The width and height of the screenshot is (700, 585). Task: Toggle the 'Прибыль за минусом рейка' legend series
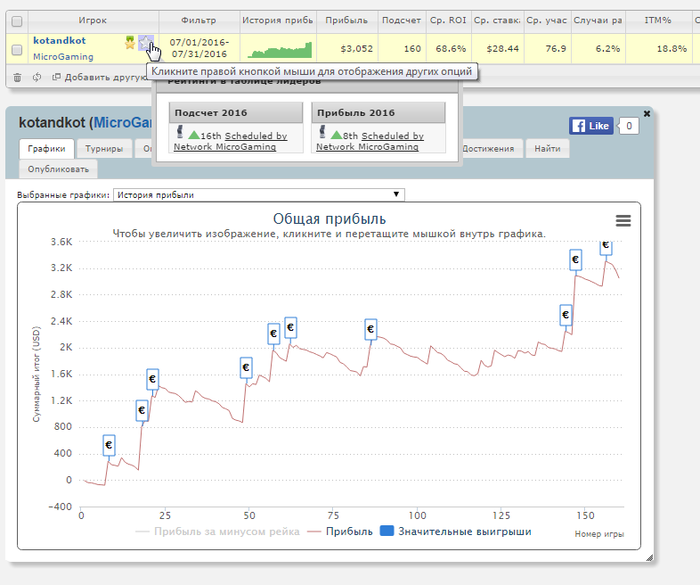(217, 531)
